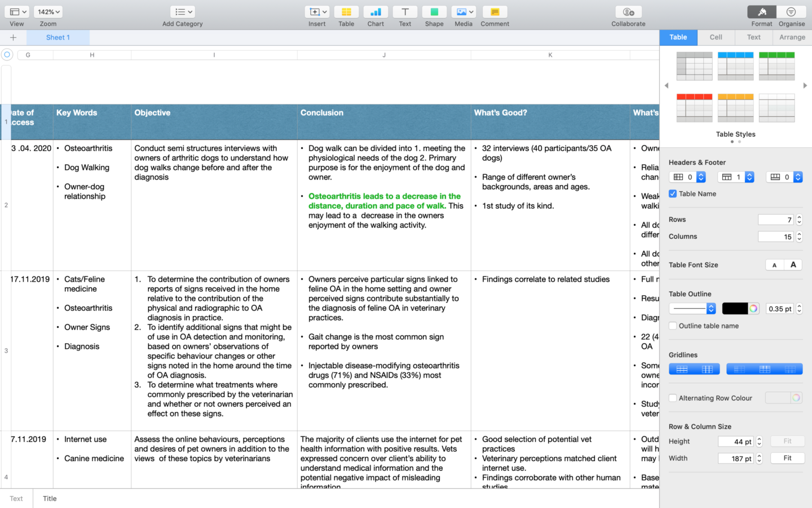The width and height of the screenshot is (812, 508).
Task: Select row 2 header
Action: coord(6,205)
